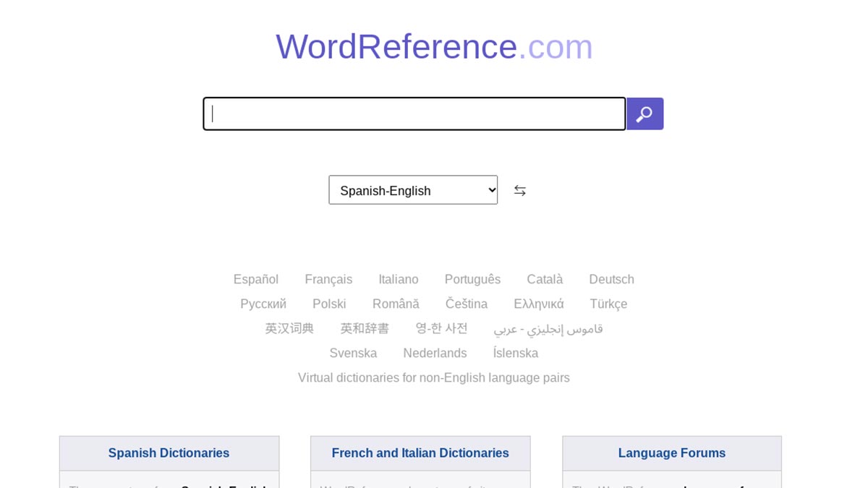The image size is (868, 488).
Task: Click the magnifying glass search button
Action: pos(644,114)
